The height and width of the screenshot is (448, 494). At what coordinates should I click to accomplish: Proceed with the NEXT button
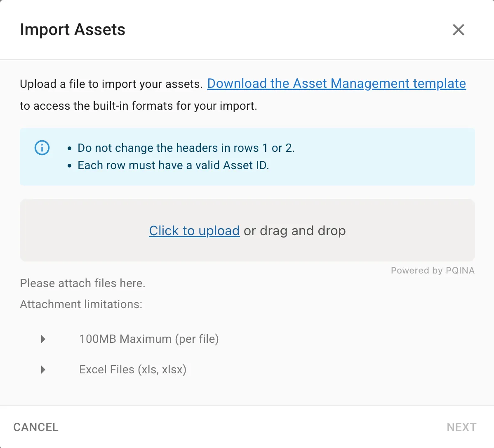click(x=461, y=427)
